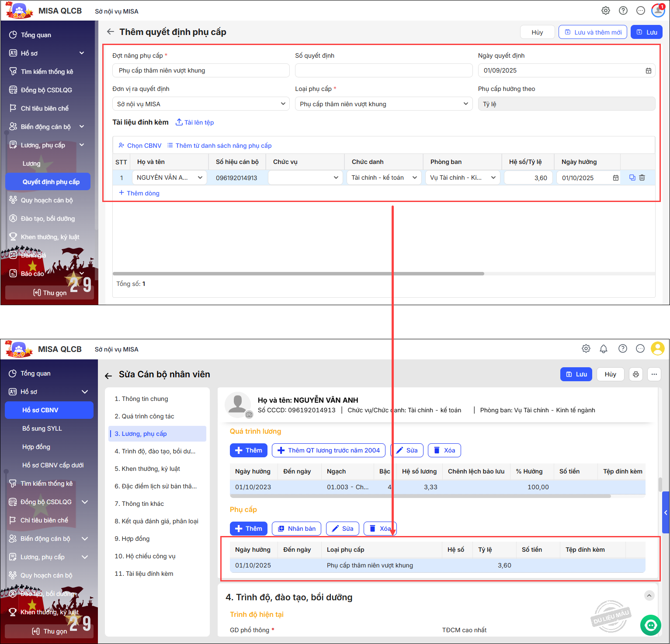Click the Tải lên tệp link

pos(195,122)
